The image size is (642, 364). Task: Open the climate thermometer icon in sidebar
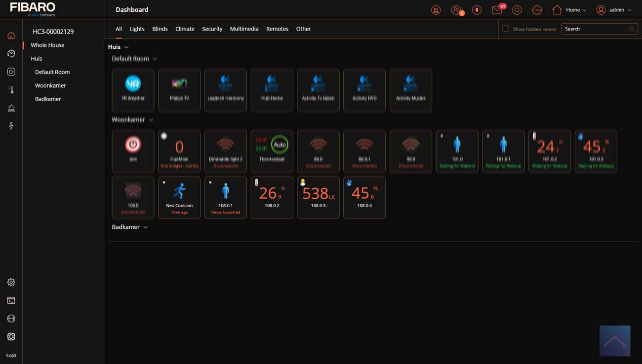pos(11,90)
